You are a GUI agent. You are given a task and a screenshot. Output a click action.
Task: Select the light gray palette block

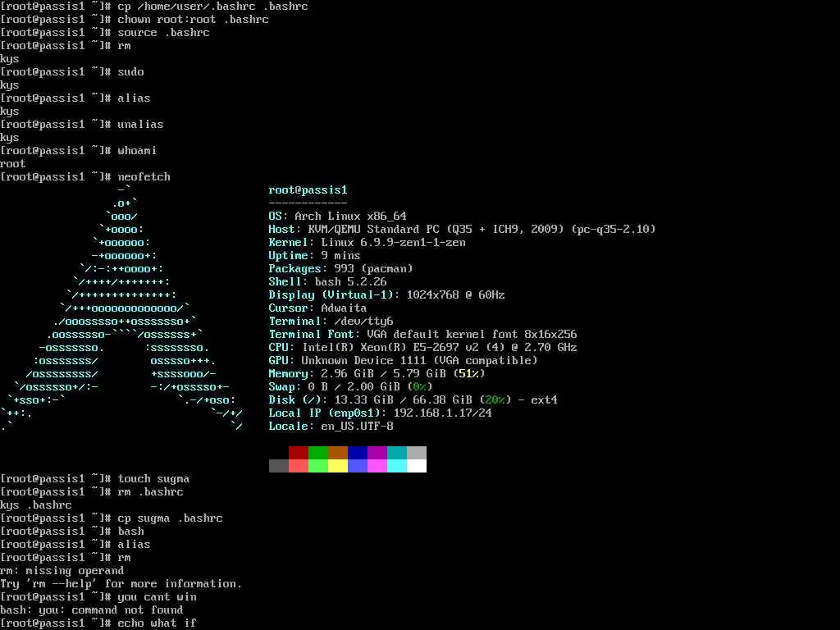tap(416, 453)
